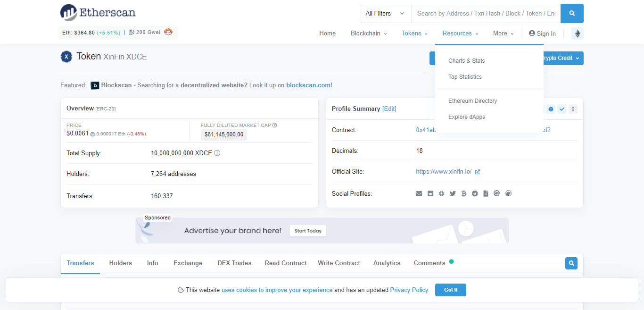Open the whitepaper document icon
Image resolution: width=644 pixels, height=310 pixels.
pos(486,193)
